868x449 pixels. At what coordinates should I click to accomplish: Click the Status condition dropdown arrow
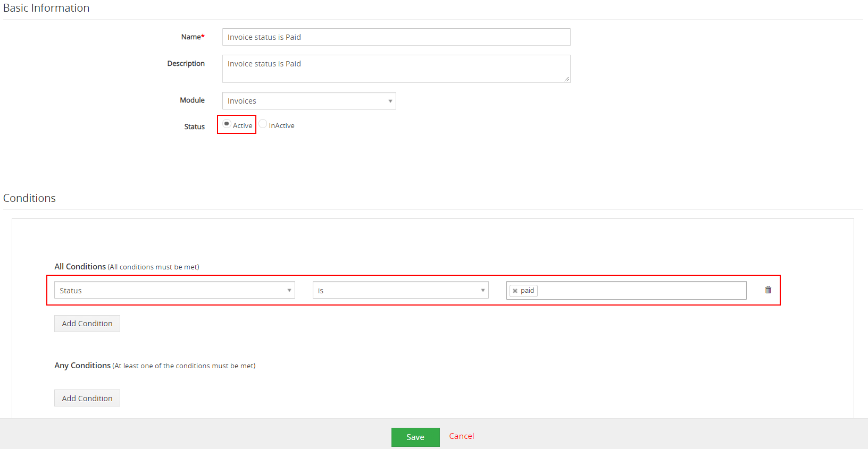[289, 290]
